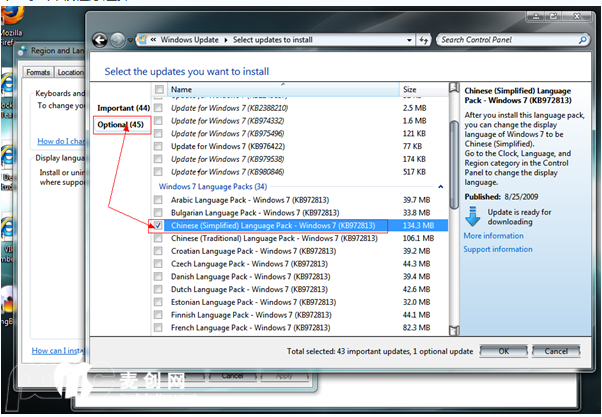602x417 pixels.
Task: Click the address bar refresh icon
Action: (x=424, y=40)
